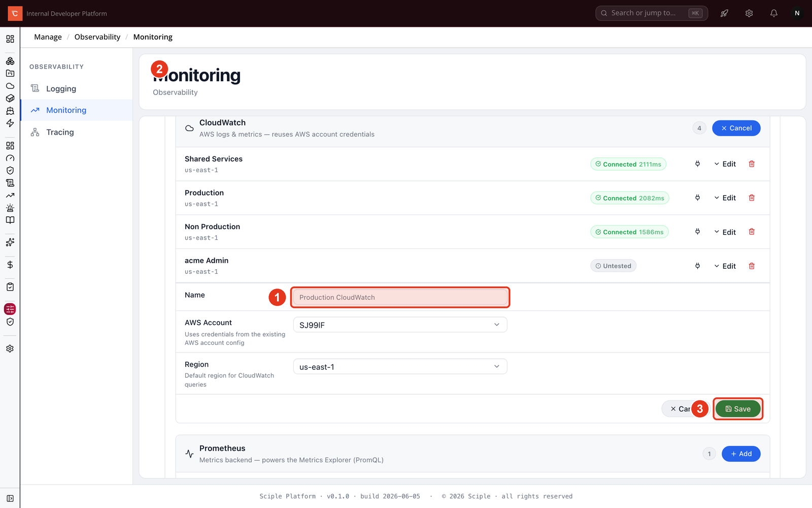Select the gauge speedometer sidebar icon
The width and height of the screenshot is (812, 508).
pos(10,158)
